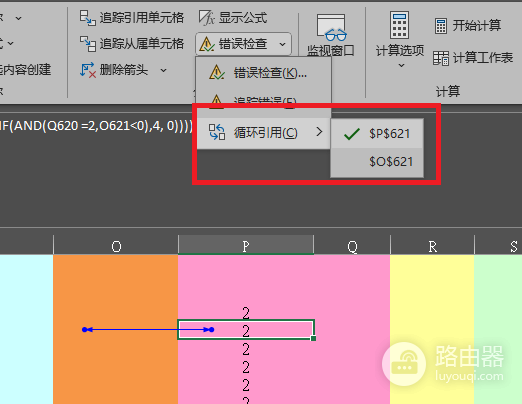Image resolution: width=522 pixels, height=404 pixels.
Task: Choose $P$621 in circular references list
Action: pyautogui.click(x=377, y=134)
